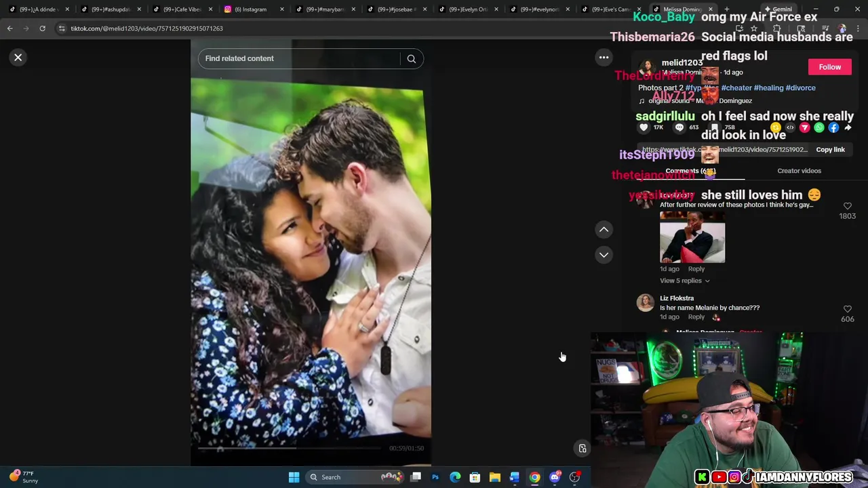Image resolution: width=868 pixels, height=488 pixels.
Task: Click the melid1203 creator avatar
Action: tap(648, 68)
